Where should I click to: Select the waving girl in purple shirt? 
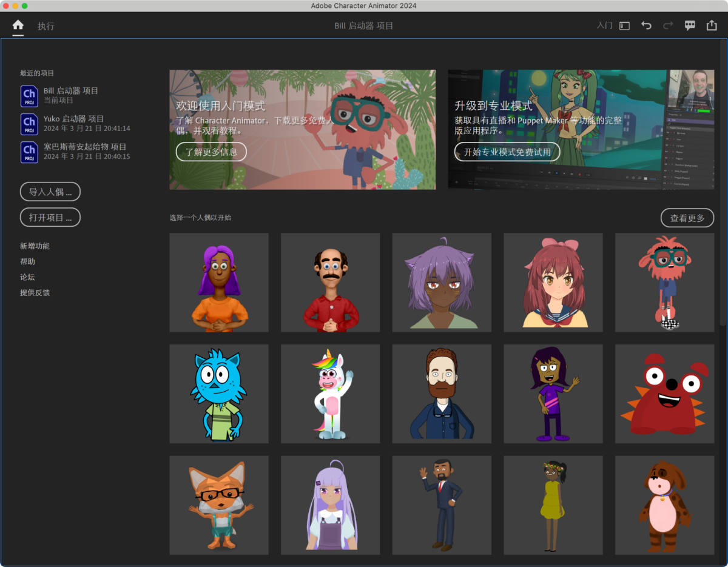[553, 394]
